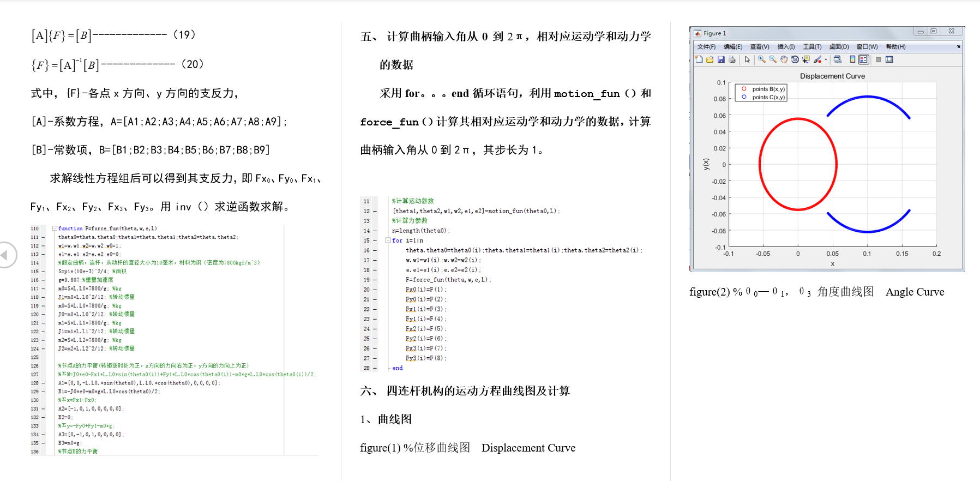Viewport: 980px width, 481px height.
Task: Click the dock figure arrow in the menu bar
Action: [958, 47]
